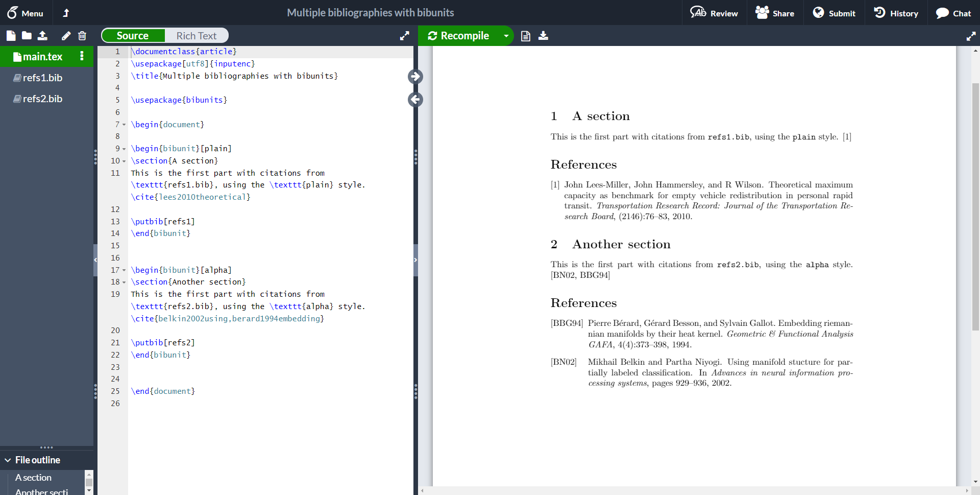Open the compile logs document icon
The image size is (980, 495).
click(525, 36)
